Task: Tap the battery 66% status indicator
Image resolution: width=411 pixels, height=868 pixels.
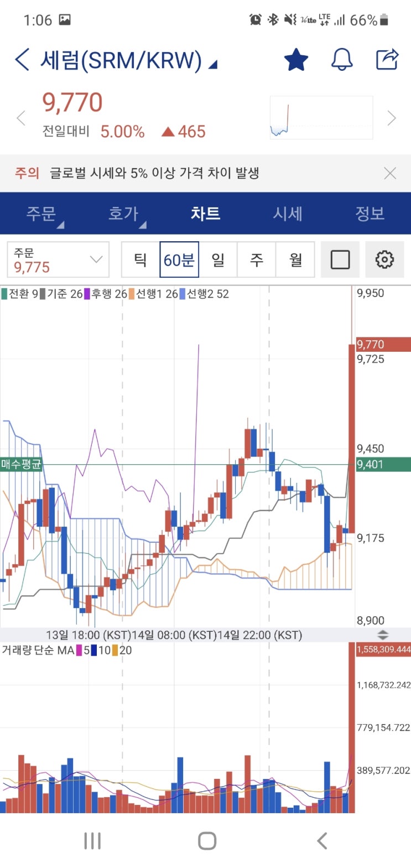Action: tap(369, 20)
